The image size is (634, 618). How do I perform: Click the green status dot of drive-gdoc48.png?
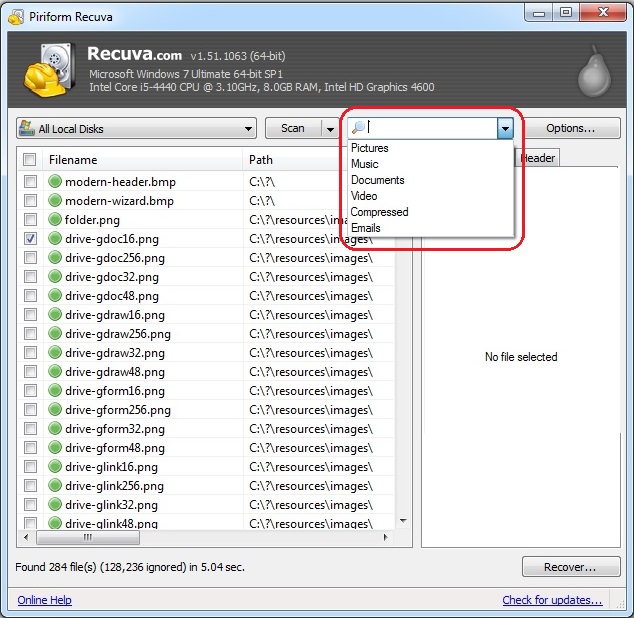[55, 295]
